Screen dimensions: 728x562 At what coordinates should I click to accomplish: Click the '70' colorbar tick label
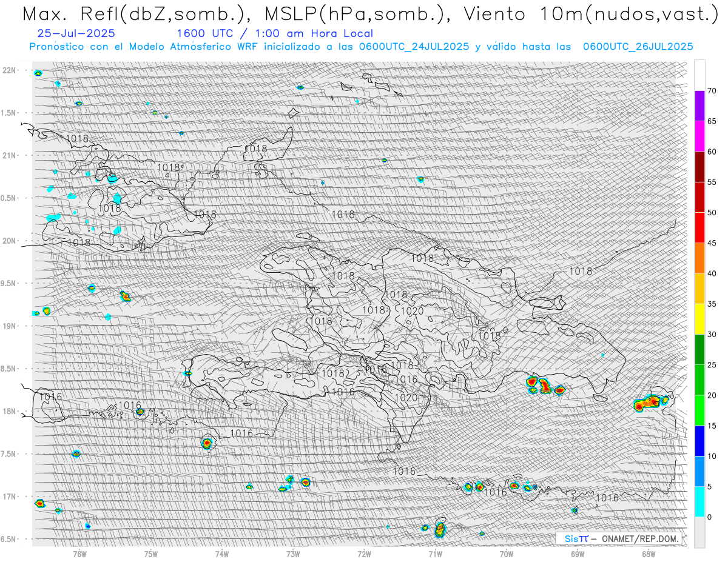point(712,91)
